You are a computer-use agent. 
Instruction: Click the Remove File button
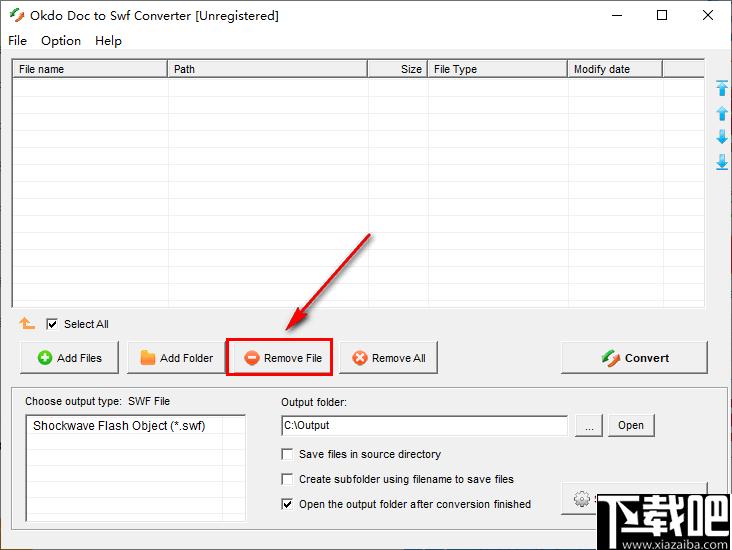click(280, 358)
